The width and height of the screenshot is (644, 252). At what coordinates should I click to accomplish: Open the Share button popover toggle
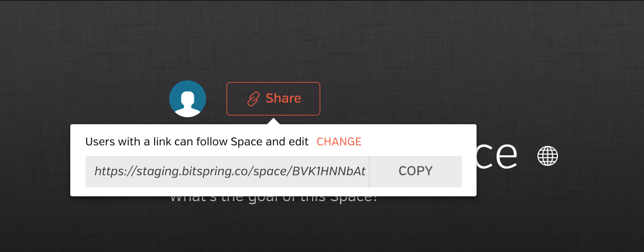click(x=273, y=98)
